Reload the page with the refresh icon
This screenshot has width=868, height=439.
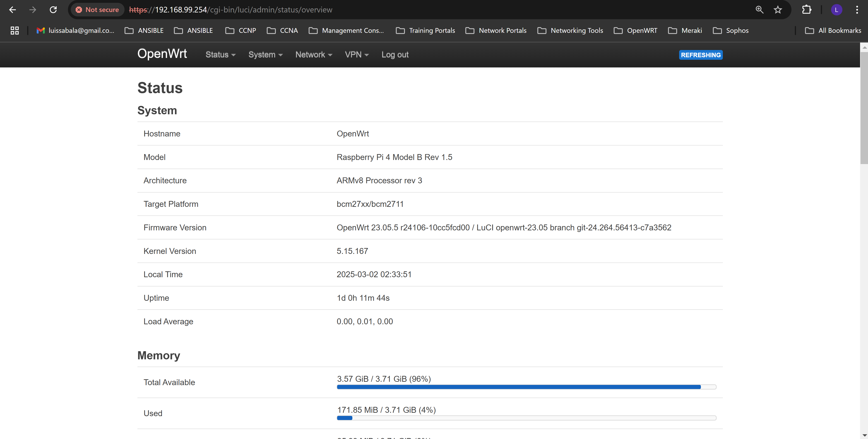(x=53, y=10)
